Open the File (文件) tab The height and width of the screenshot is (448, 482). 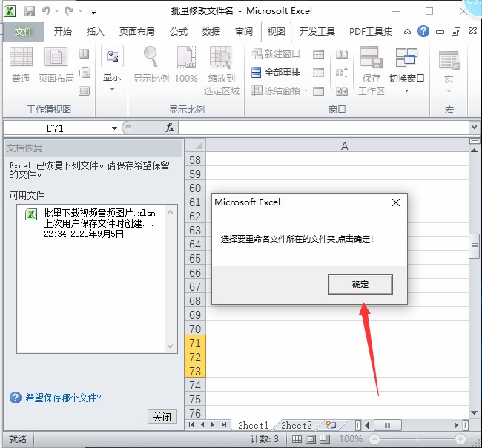coord(24,31)
